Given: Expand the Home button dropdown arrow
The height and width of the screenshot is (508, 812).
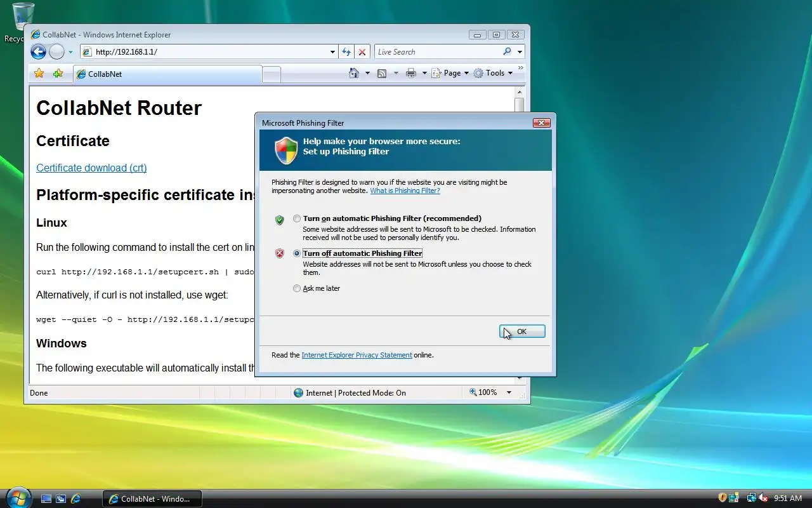Looking at the screenshot, I should pyautogui.click(x=367, y=73).
